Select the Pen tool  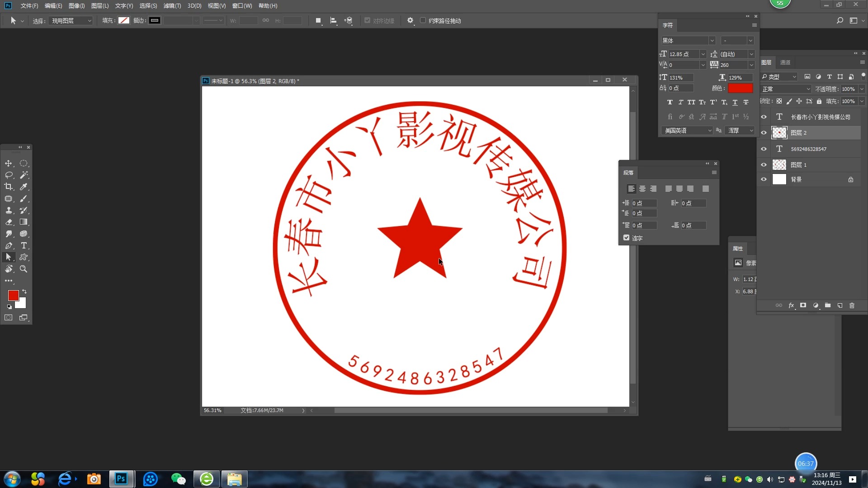9,245
